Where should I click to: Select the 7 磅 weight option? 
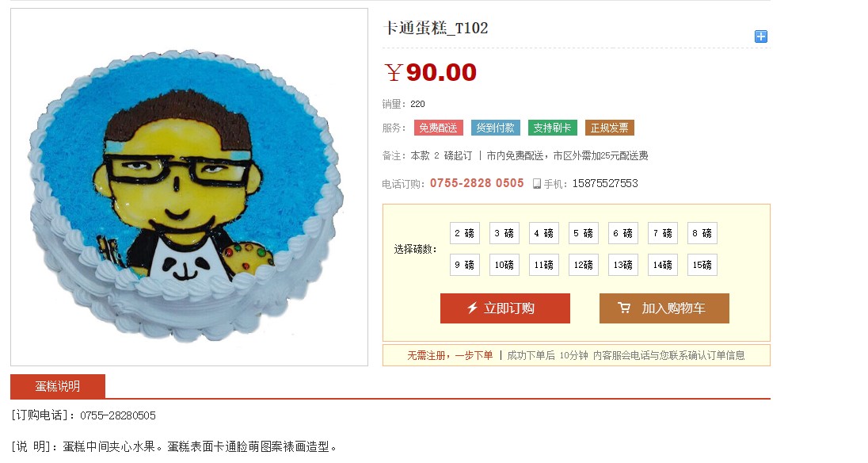click(663, 233)
